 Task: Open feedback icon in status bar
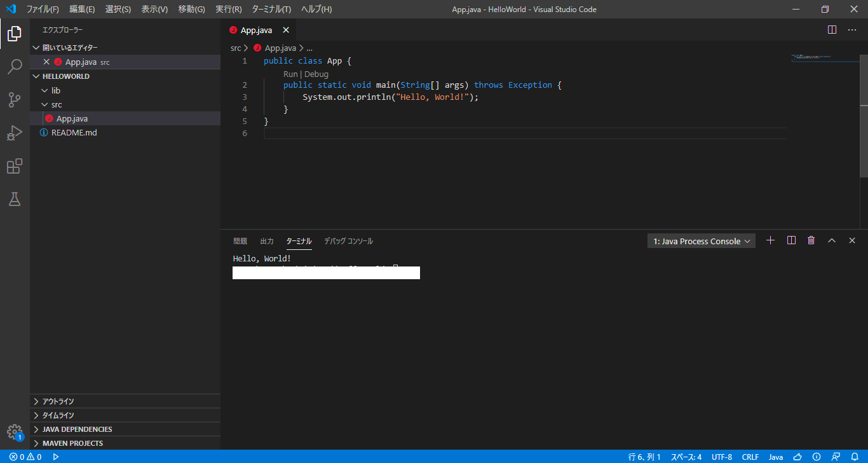[836, 457]
